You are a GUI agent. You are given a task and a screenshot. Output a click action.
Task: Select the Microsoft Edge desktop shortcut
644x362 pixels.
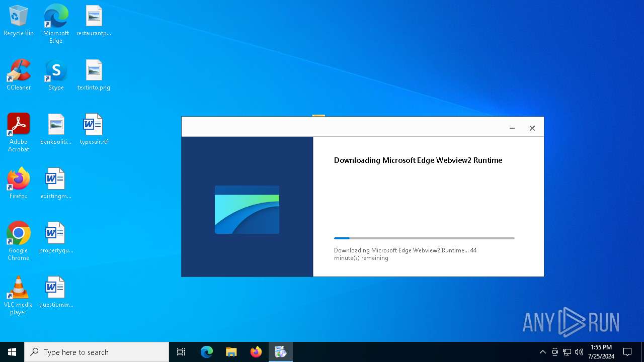click(x=56, y=24)
